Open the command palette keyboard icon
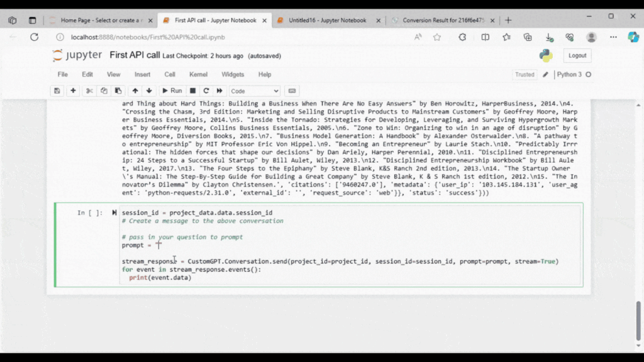 tap(292, 91)
